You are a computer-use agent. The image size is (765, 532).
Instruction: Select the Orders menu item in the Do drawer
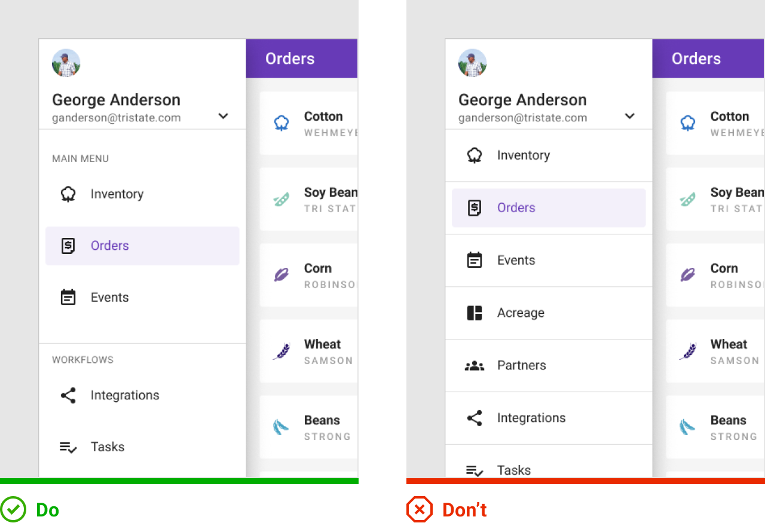142,246
